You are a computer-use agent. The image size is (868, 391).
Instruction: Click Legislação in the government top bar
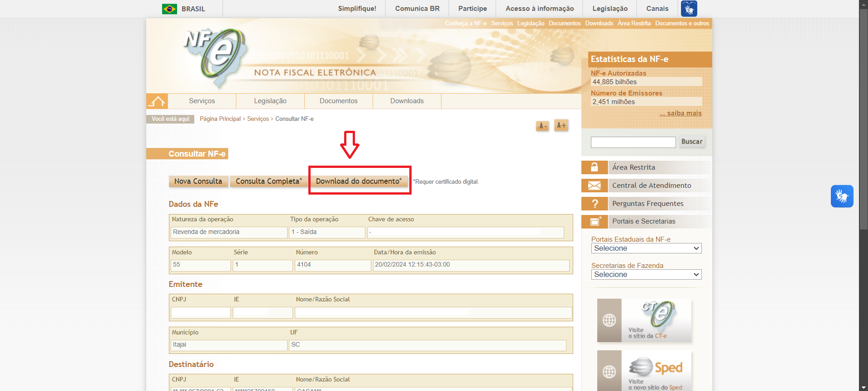point(610,9)
